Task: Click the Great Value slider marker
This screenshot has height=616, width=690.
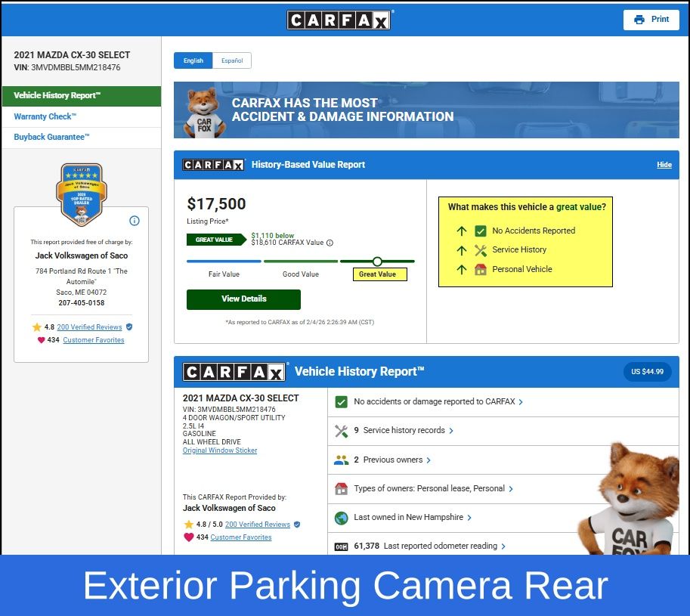Action: 377,262
